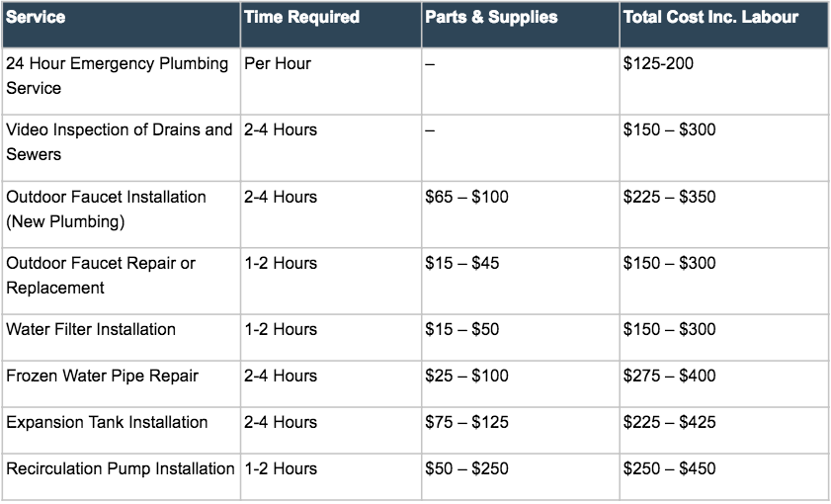Click the Parts & Supplies column header
831x504 pixels.
pos(491,18)
